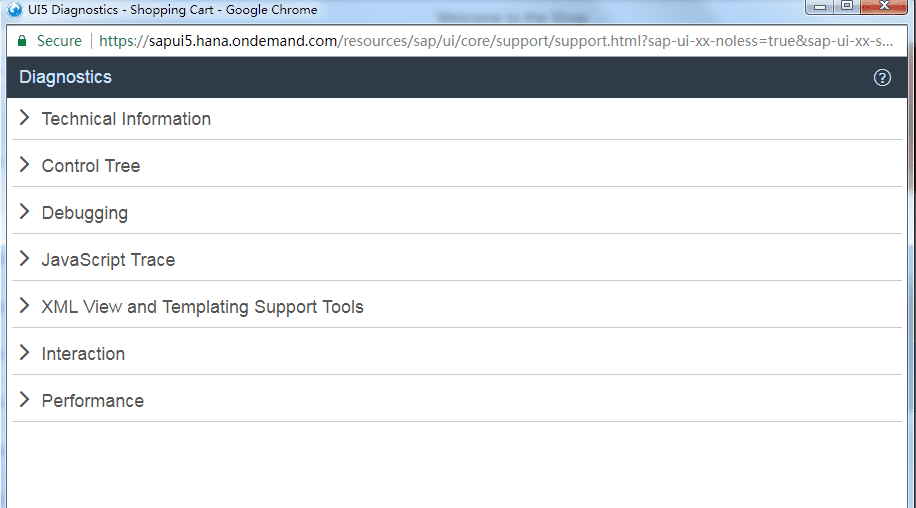Click the Interaction panel label
This screenshot has width=916, height=508.
(83, 354)
